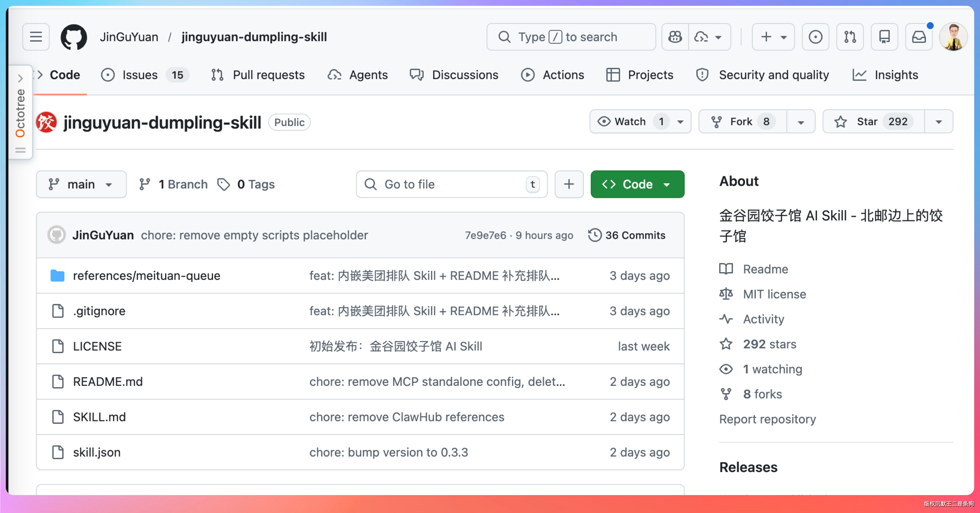Open the references/meituan-queue folder

click(x=146, y=276)
